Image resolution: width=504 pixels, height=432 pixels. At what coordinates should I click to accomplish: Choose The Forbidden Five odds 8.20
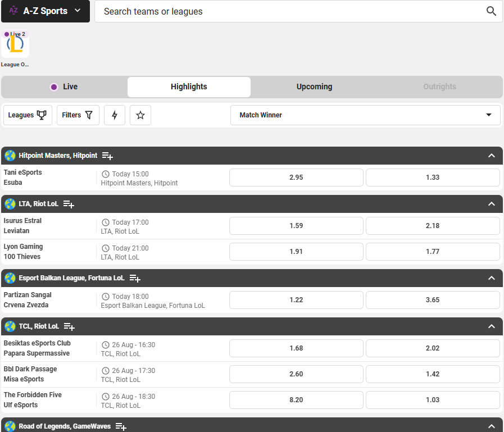[x=296, y=400]
